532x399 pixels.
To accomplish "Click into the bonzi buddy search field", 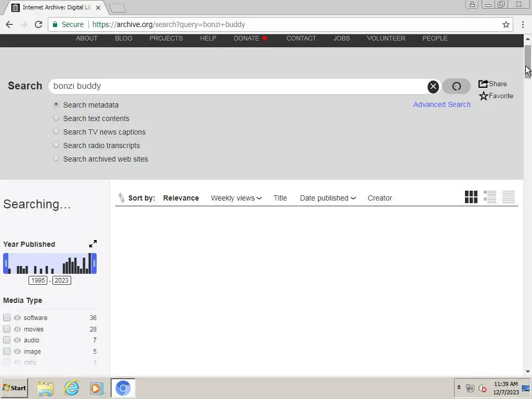I will pyautogui.click(x=237, y=86).
